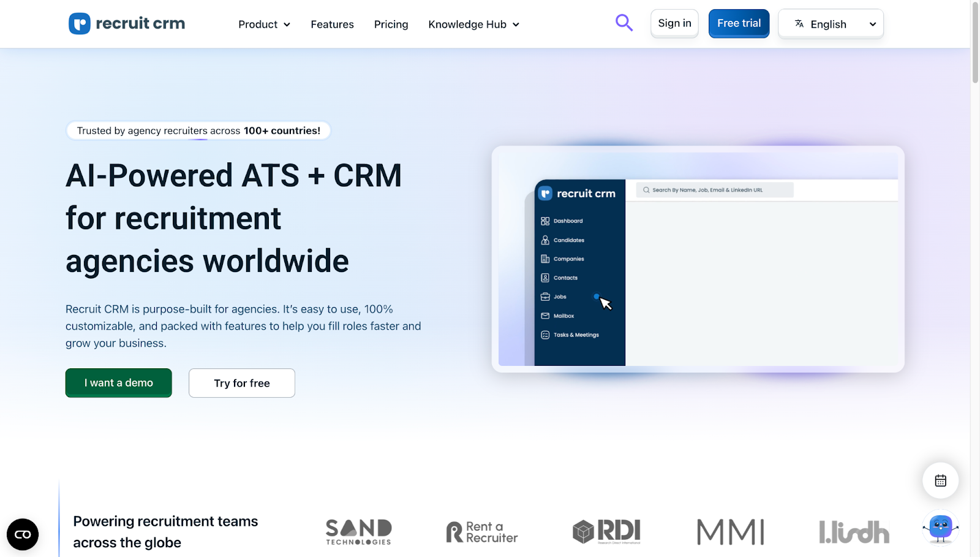This screenshot has width=980, height=557.
Task: Click the Contacts icon in preview sidebar
Action: point(545,278)
